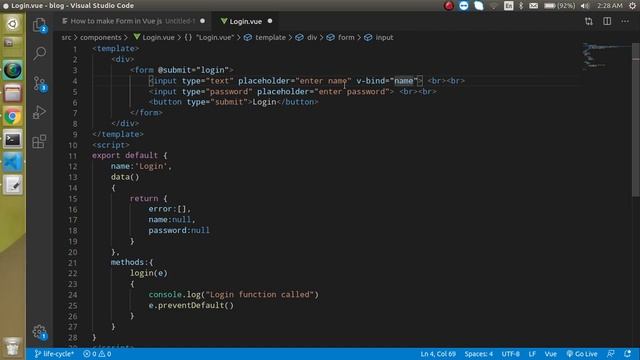This screenshot has width=640, height=360.
Task: Click the feedback icon in status bar
Action: coord(611,354)
